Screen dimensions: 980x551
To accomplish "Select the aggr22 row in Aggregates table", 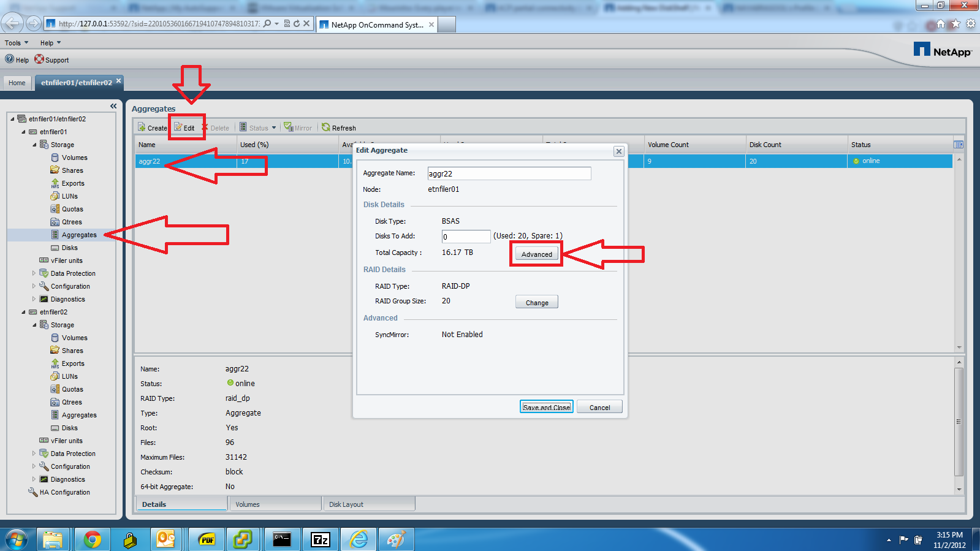I will pos(544,161).
